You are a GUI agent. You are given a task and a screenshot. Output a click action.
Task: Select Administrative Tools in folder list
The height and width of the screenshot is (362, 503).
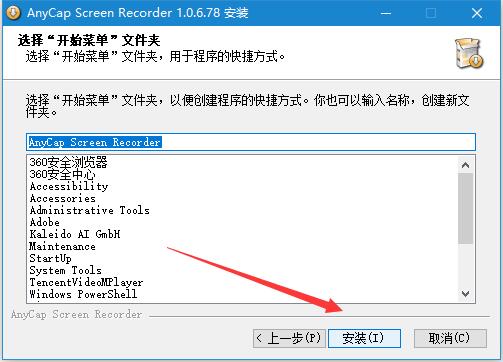pos(90,210)
